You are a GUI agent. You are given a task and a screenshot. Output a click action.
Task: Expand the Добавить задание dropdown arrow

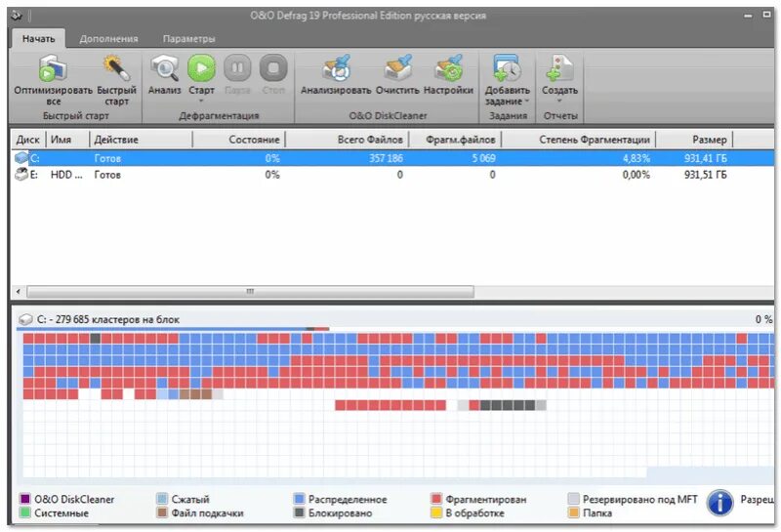(526, 102)
